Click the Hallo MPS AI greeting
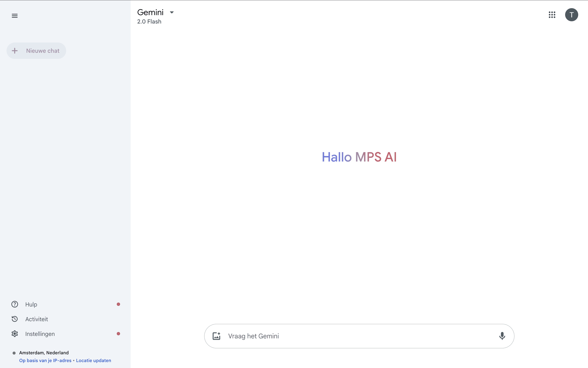 (359, 157)
